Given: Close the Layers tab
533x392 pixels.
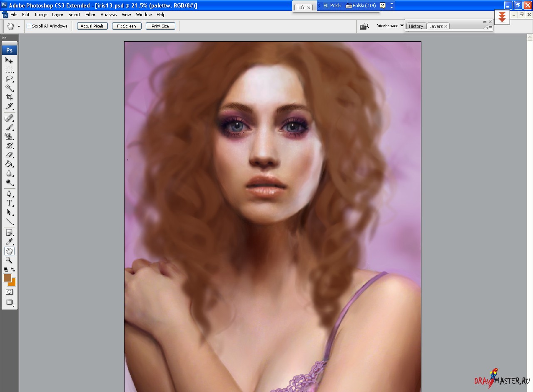Looking at the screenshot, I should coord(446,26).
